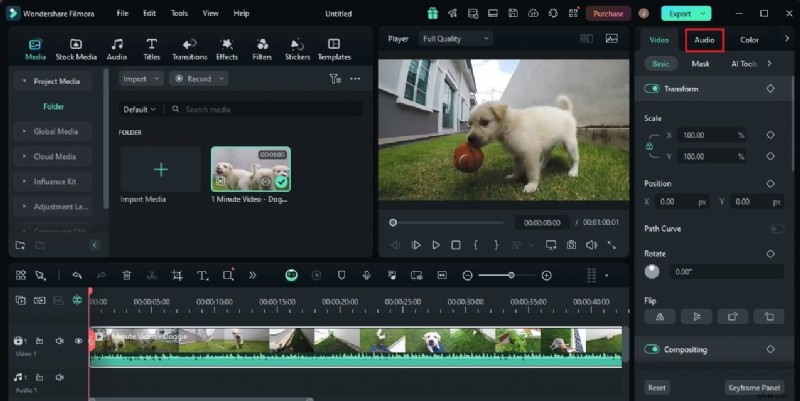This screenshot has width=800, height=401.
Task: Select the crop tool in timeline toolbar
Action: coord(177,275)
